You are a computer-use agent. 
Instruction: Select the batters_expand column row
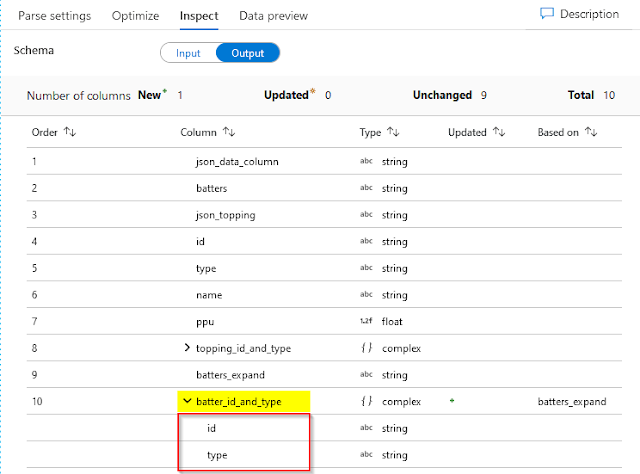tap(230, 375)
